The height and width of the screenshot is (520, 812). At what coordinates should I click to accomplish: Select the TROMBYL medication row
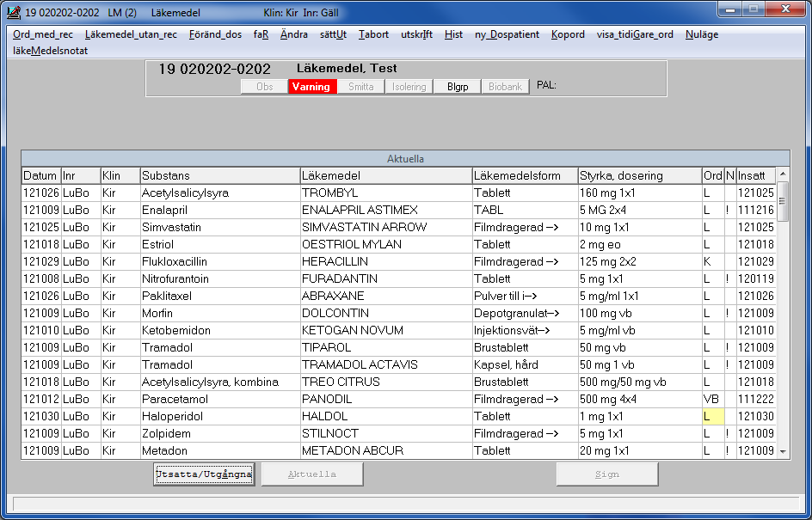point(399,193)
